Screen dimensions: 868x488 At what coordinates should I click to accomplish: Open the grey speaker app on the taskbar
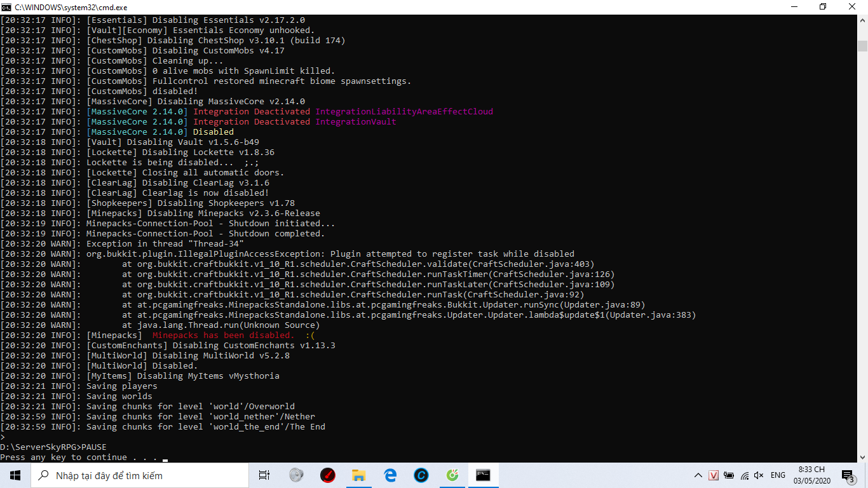(x=296, y=475)
